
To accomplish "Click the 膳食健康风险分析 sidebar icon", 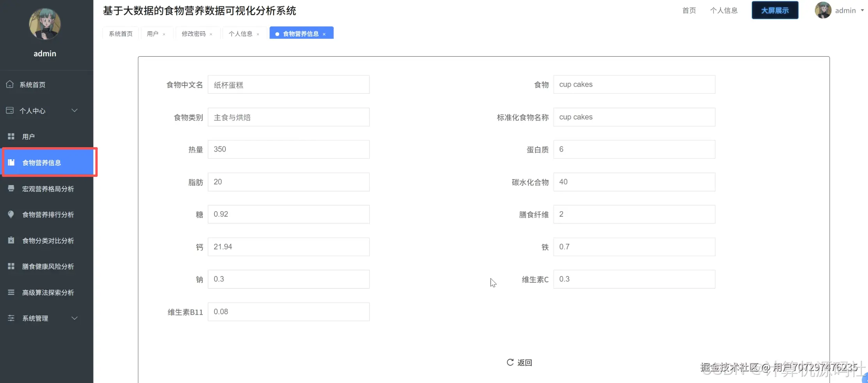I will [10, 266].
